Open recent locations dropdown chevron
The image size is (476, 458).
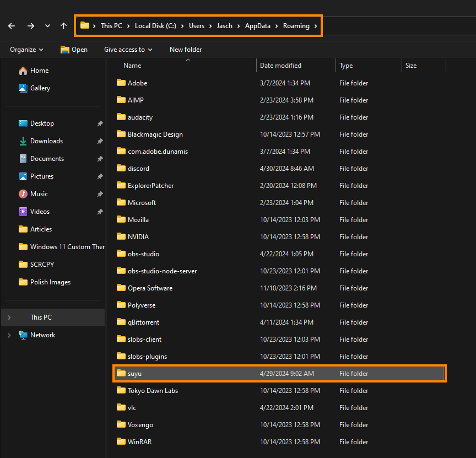[47, 26]
